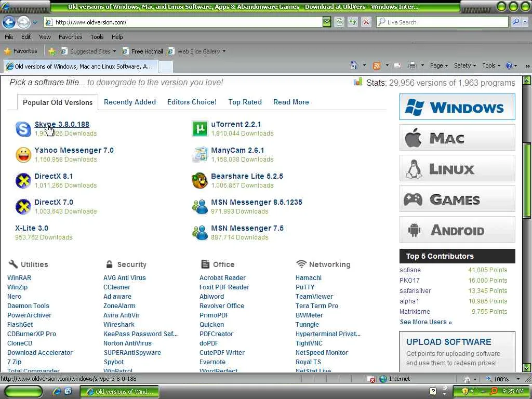Click the DirectX 8.1 icon
Screen dimensions: 532x399
(x=23, y=180)
